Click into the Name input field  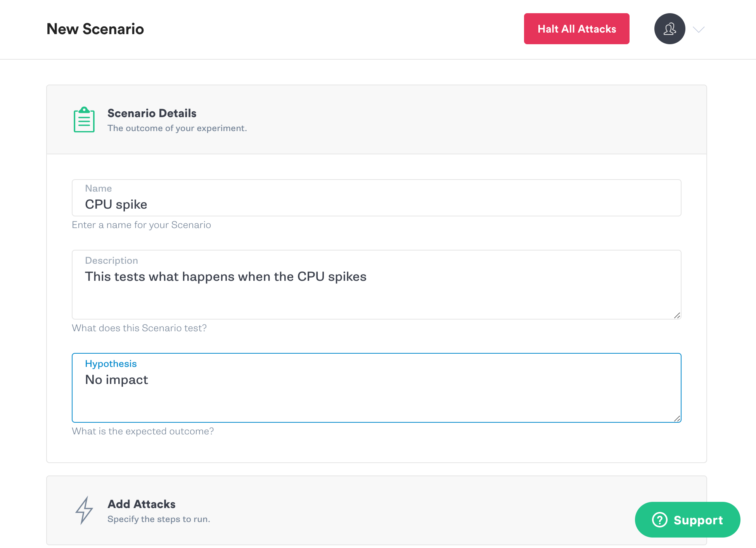(376, 204)
